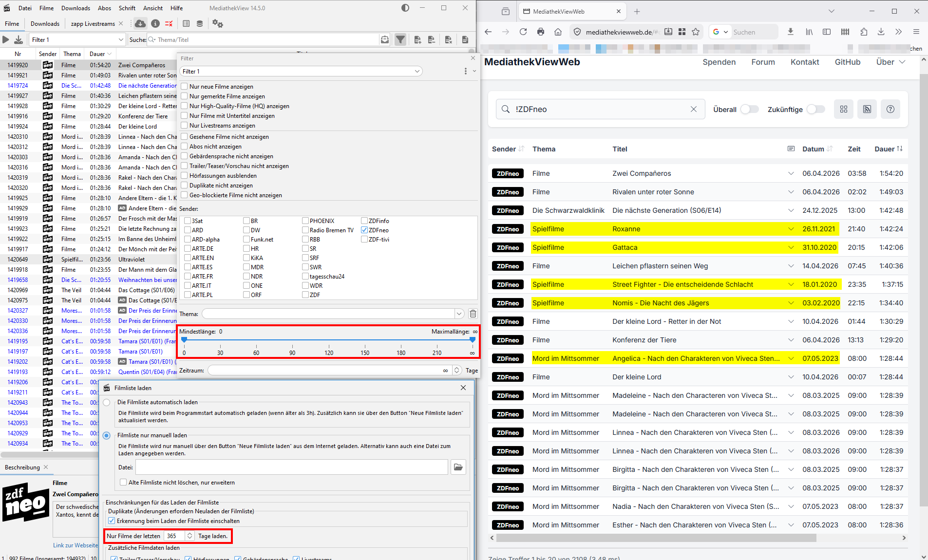Open the Thema dropdown in the filter panel
Image resolution: width=928 pixels, height=560 pixels.
[x=458, y=314]
